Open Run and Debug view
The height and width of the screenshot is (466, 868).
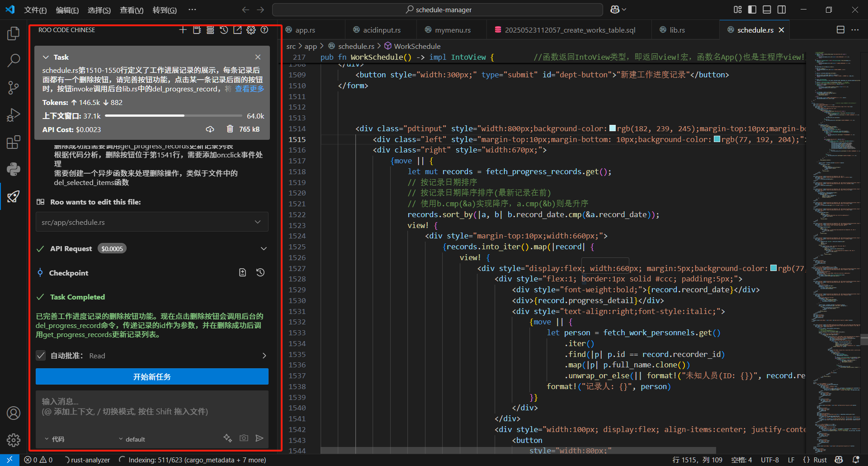[14, 115]
